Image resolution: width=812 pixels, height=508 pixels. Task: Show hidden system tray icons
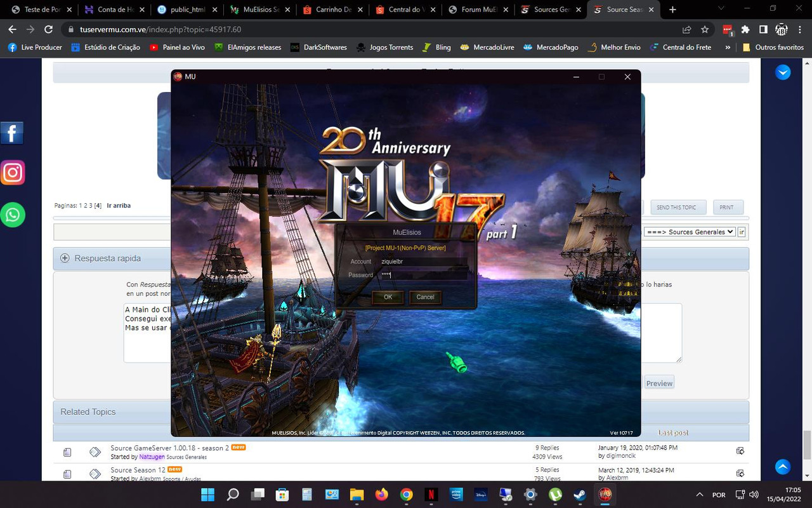(700, 495)
